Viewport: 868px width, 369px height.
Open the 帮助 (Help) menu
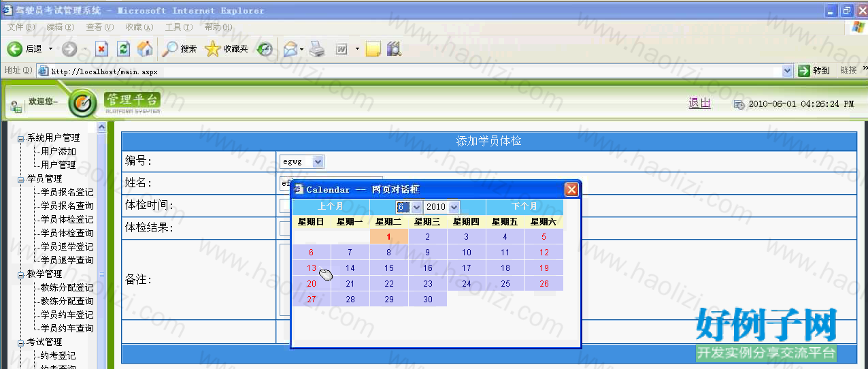point(218,27)
